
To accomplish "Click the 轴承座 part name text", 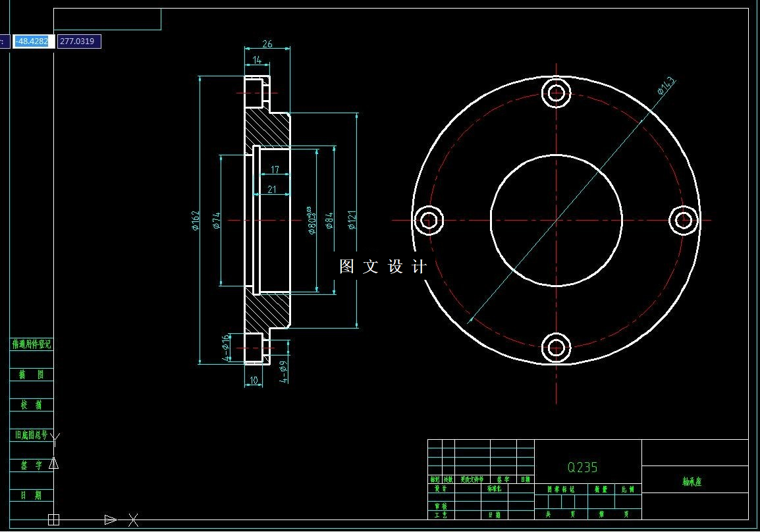I will point(692,481).
